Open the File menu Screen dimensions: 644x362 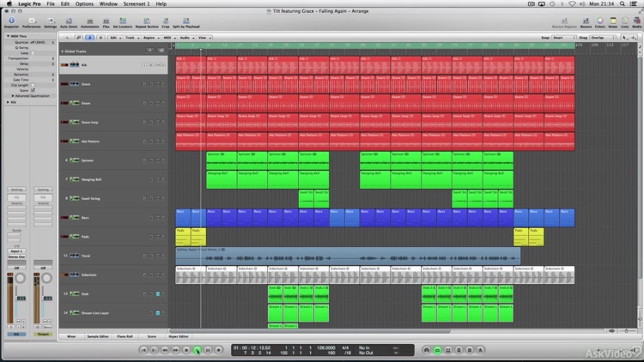coord(51,3)
